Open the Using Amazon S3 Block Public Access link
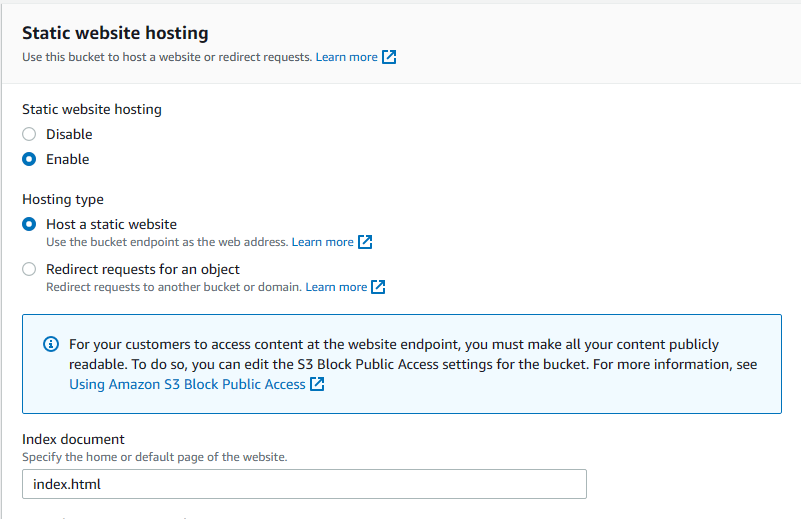The image size is (801, 519). pyautogui.click(x=187, y=384)
